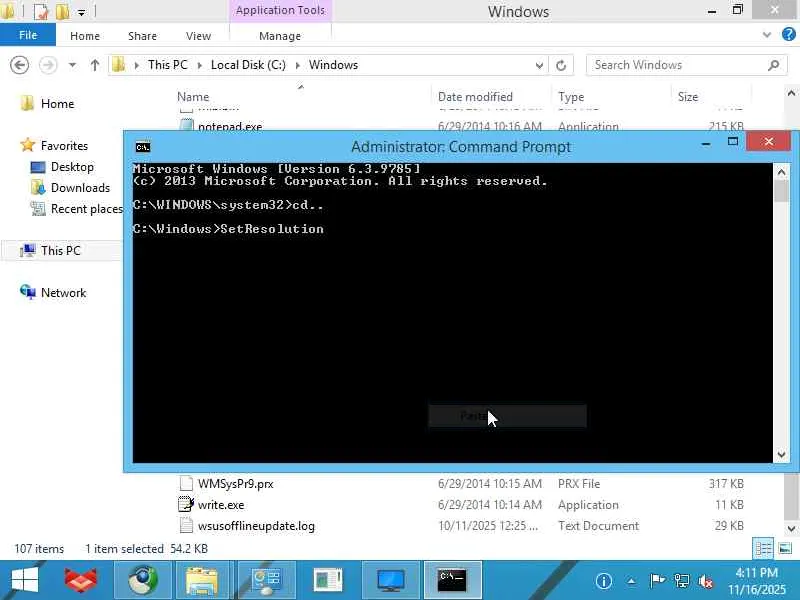Expand the chevron after Local Disk (C:) breadcrumb
Viewport: 800px width, 600px height.
click(297, 65)
